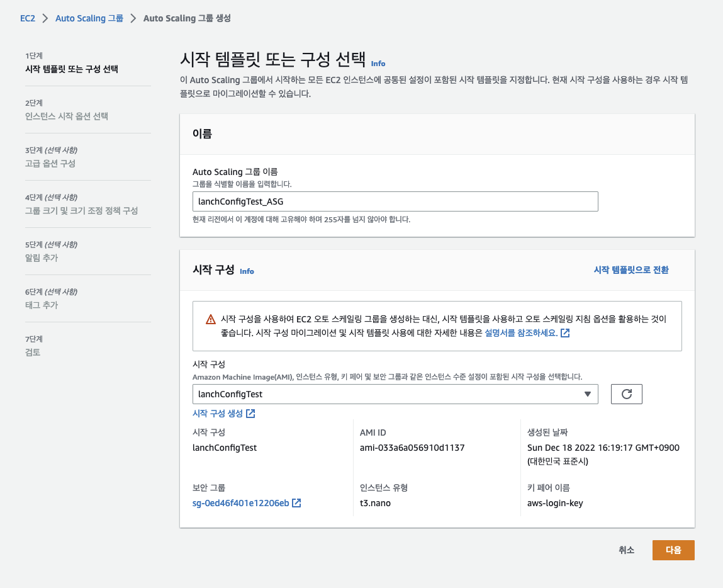Screen dimensions: 723x588
Task: Click the 이름 section heading
Action: point(202,133)
